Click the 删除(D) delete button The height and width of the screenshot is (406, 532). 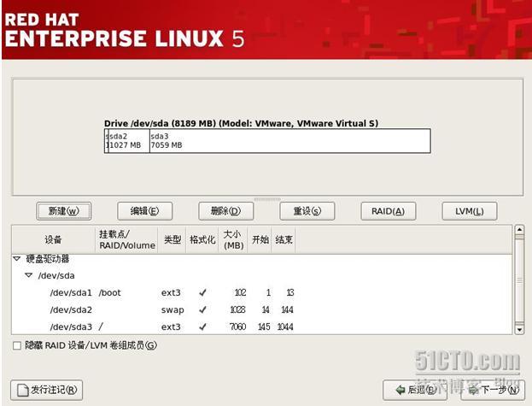pyautogui.click(x=226, y=211)
